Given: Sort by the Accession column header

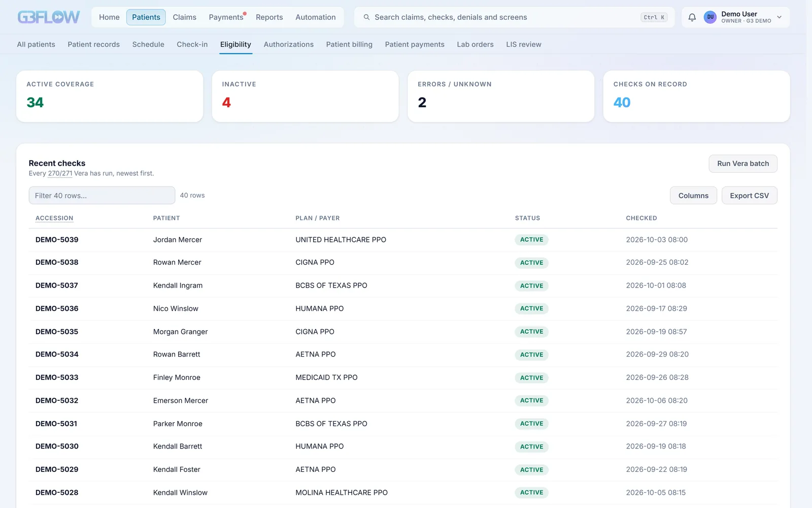Looking at the screenshot, I should [54, 218].
